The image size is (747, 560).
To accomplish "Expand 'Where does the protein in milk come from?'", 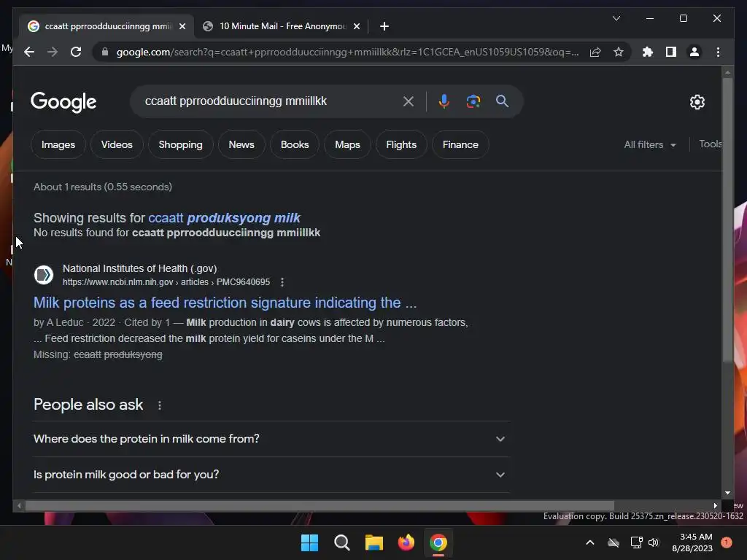I will click(x=271, y=438).
